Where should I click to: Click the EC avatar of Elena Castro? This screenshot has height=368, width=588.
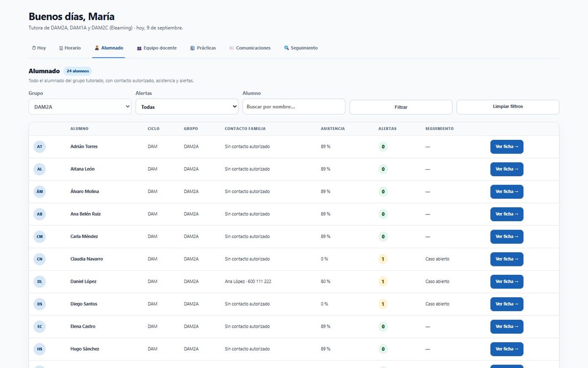tap(40, 327)
